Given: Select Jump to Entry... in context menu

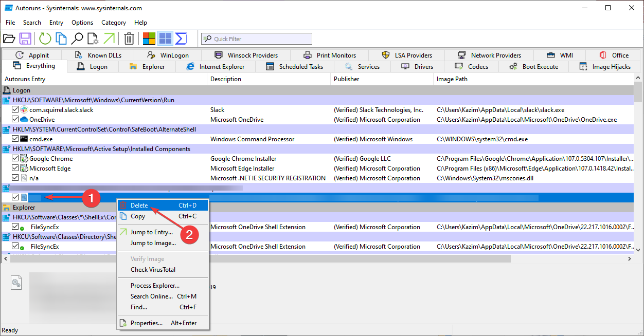Looking at the screenshot, I should pyautogui.click(x=163, y=232).
